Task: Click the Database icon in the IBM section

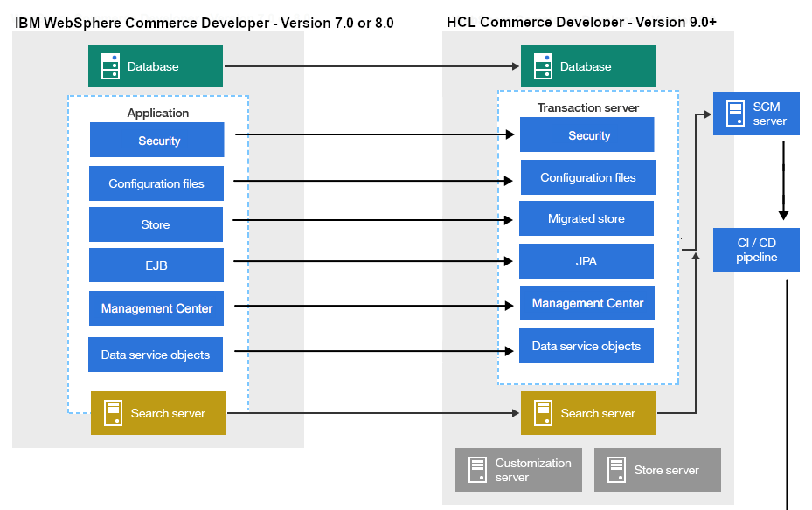Action: click(109, 65)
